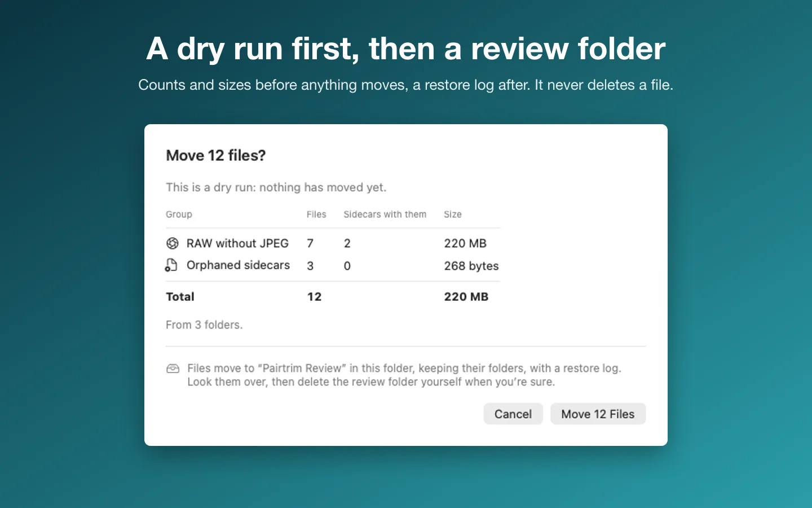
Task: Click the "Files" column header
Action: coord(316,214)
